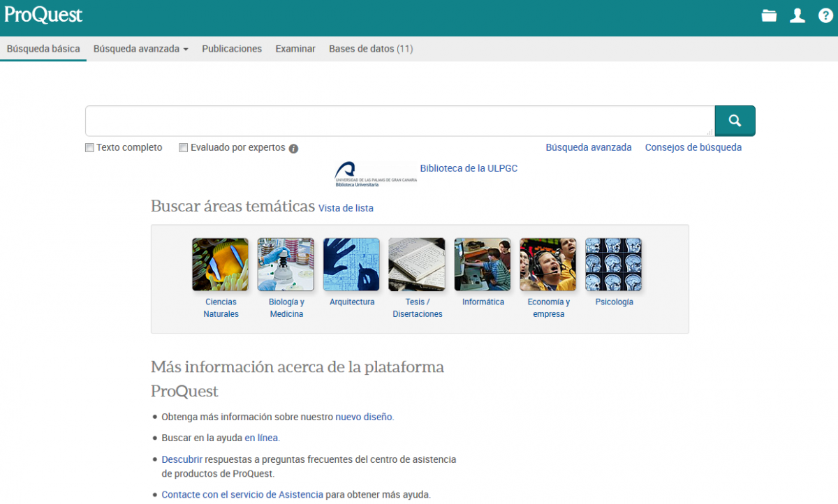The image size is (838, 504).
Task: Click the Economía y empresa text link
Action: tap(549, 308)
